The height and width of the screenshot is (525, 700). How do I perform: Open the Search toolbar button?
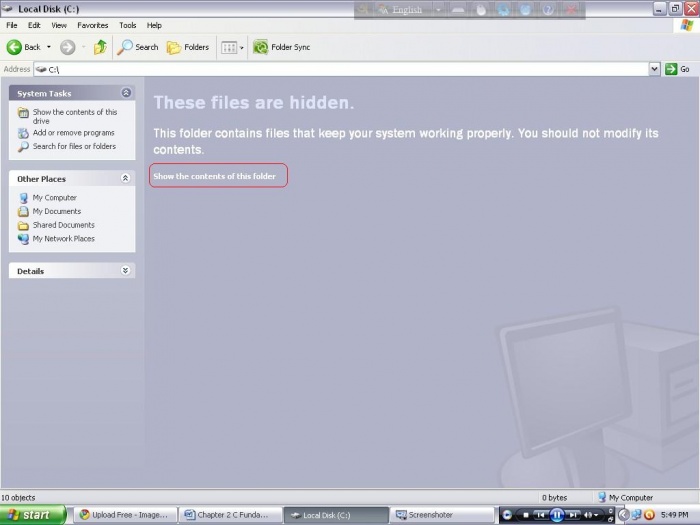click(138, 47)
